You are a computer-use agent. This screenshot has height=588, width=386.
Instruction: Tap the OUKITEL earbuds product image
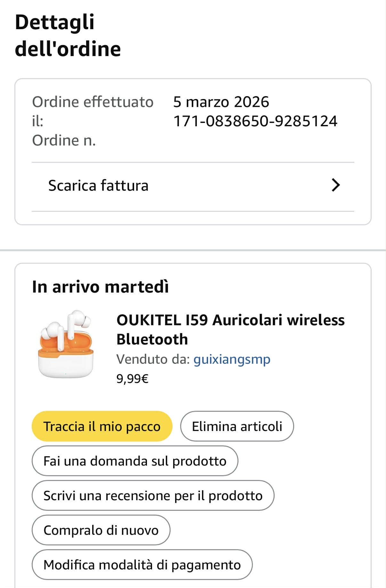(x=66, y=344)
